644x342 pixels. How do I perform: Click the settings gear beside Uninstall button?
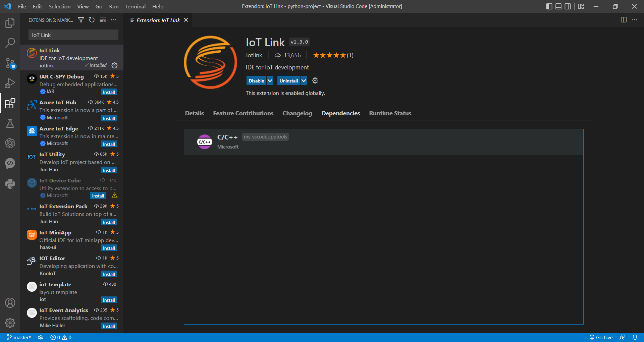(315, 80)
